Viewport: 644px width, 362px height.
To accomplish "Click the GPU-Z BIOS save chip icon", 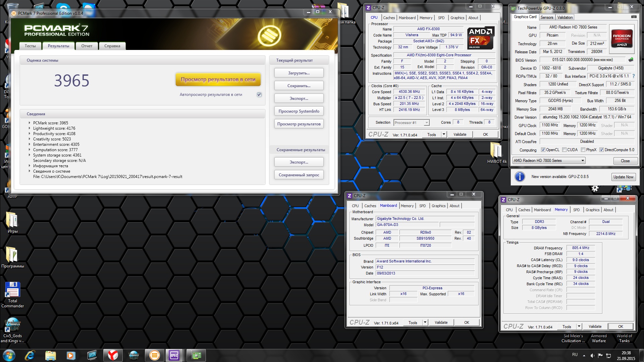I will tap(631, 60).
